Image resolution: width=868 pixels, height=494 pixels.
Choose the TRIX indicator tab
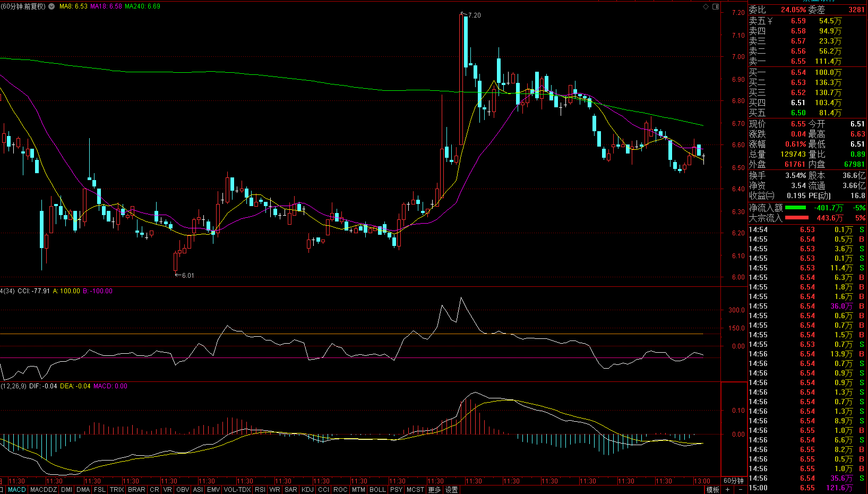tap(117, 490)
